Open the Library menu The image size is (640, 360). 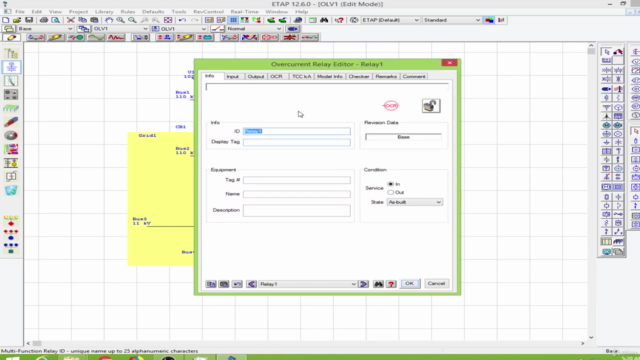[104, 12]
